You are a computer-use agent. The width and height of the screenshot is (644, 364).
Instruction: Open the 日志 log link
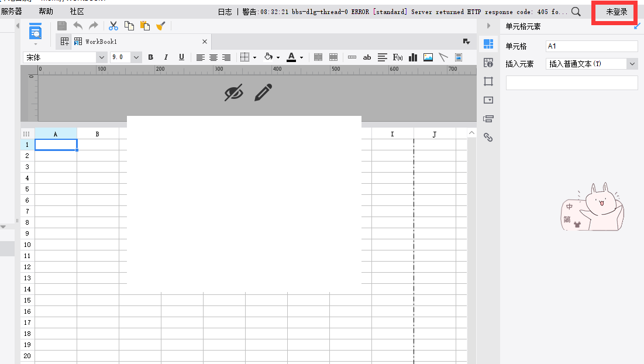tap(225, 12)
